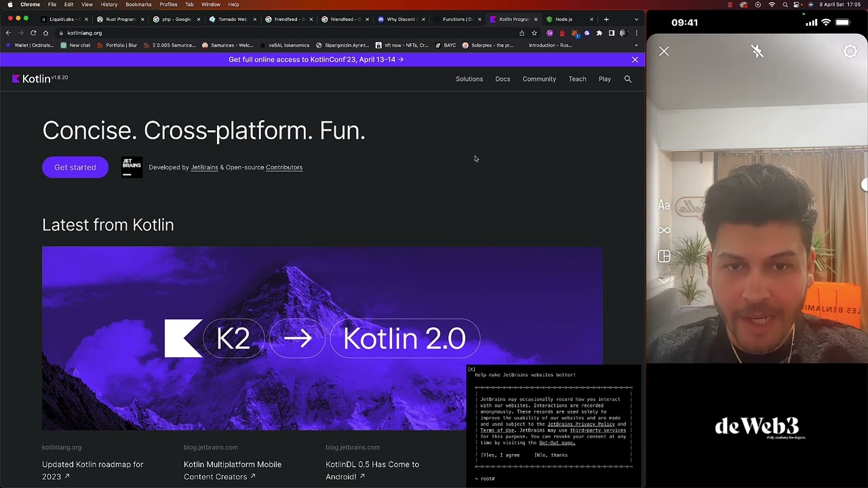Open the Docs menu item
The height and width of the screenshot is (488, 868).
point(502,79)
